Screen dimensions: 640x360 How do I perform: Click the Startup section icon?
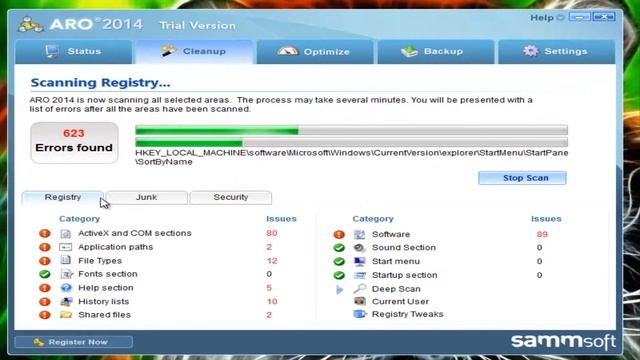tap(359, 275)
